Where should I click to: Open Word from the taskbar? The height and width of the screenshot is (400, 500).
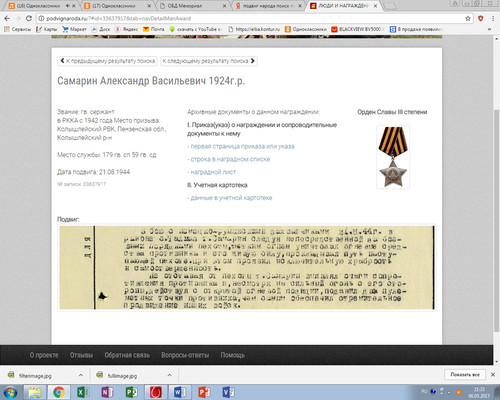coord(180,392)
